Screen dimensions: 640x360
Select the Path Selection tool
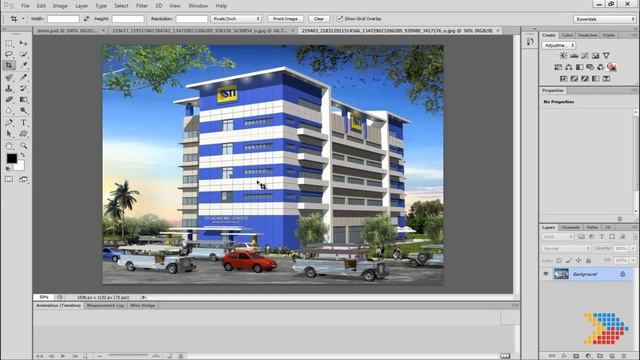tap(9, 133)
